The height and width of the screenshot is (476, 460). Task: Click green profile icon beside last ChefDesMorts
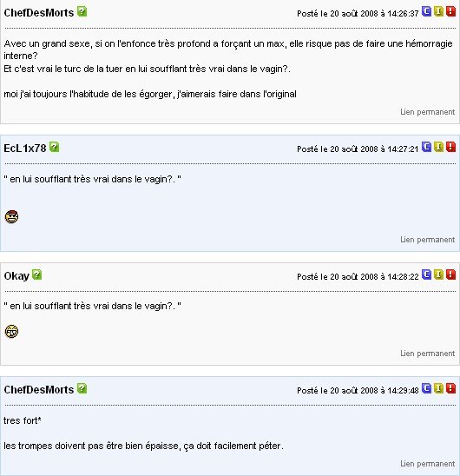pos(82,388)
